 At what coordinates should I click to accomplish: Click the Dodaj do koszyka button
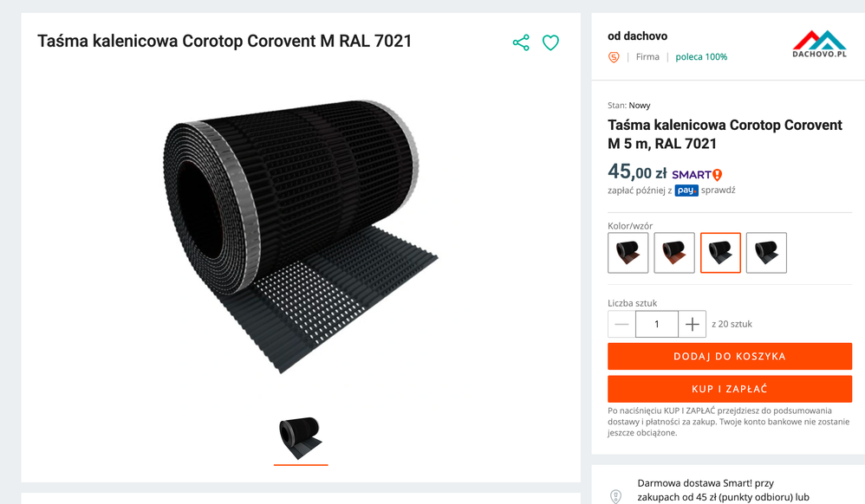click(x=730, y=356)
